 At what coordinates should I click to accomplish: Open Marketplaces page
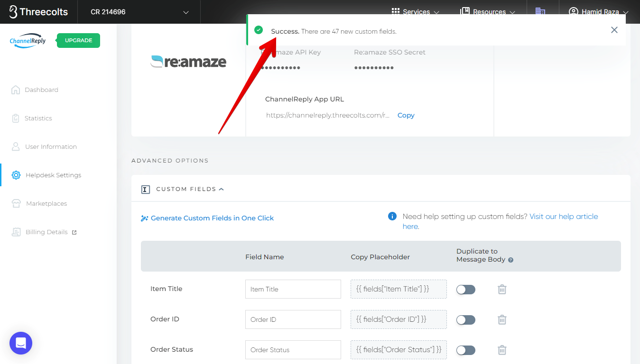coord(46,203)
